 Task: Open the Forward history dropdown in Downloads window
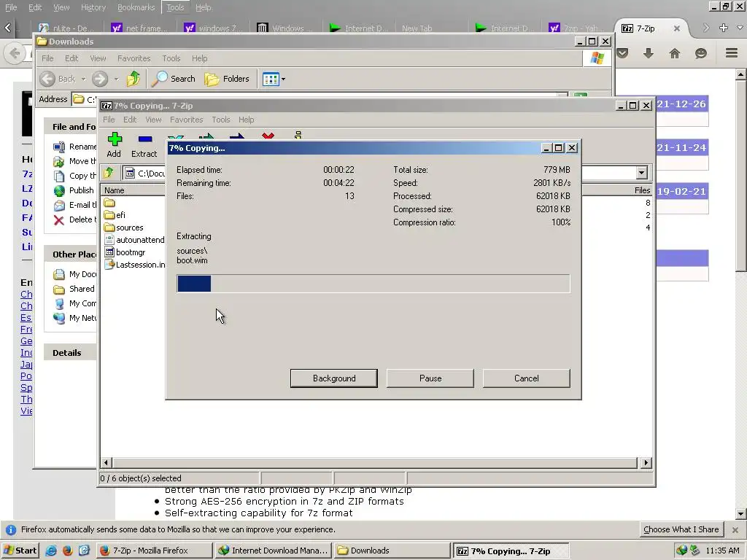tap(116, 79)
